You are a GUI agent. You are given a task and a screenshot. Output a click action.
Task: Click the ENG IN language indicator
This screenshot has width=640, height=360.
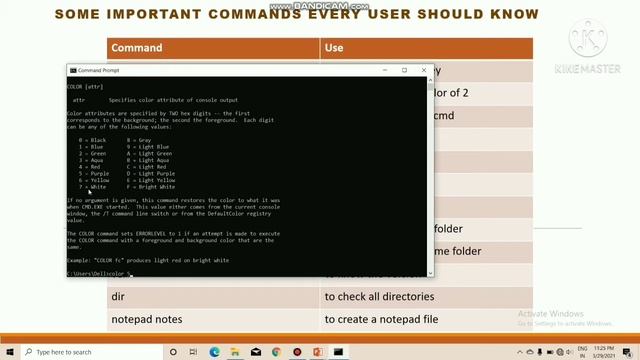click(x=582, y=352)
